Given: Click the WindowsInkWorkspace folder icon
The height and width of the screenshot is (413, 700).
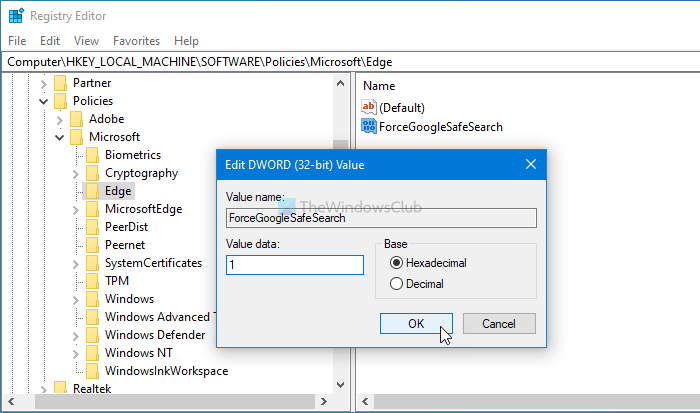Looking at the screenshot, I should tap(92, 371).
